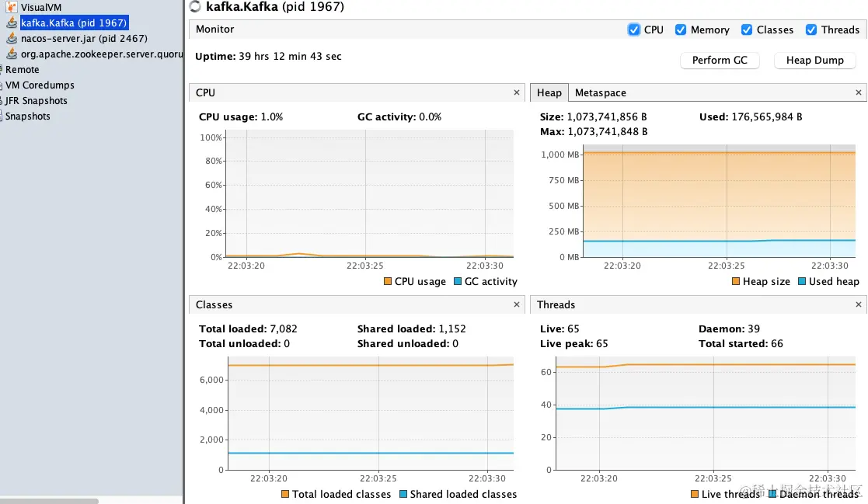Screen dimensions: 868x504
Task: Click the Heap Dump button
Action: pos(814,60)
